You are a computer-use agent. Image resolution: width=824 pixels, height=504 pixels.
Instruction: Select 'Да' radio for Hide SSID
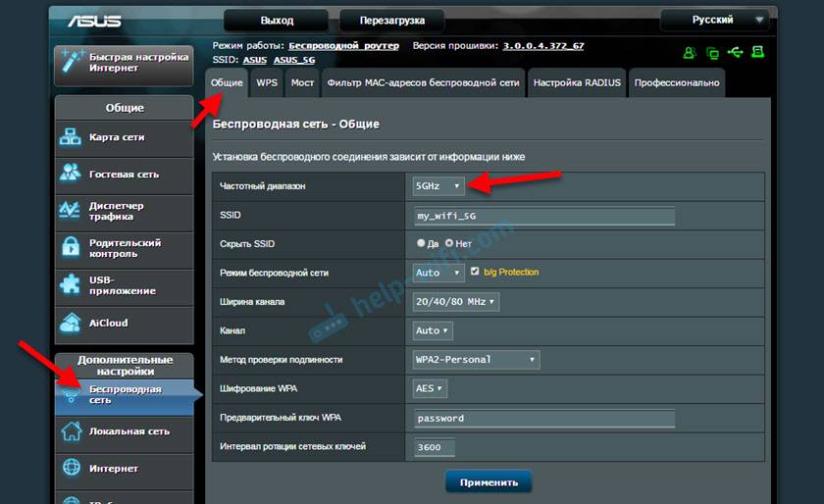(x=421, y=243)
